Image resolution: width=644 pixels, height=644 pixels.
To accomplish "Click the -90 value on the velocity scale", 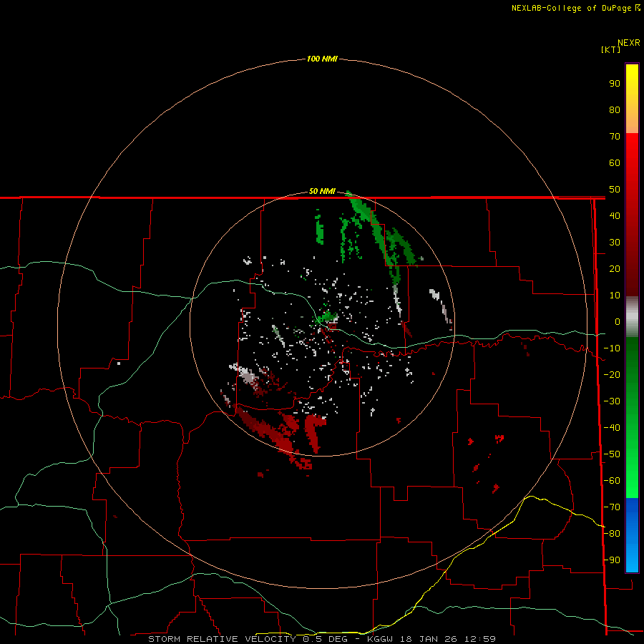I will 612,560.
